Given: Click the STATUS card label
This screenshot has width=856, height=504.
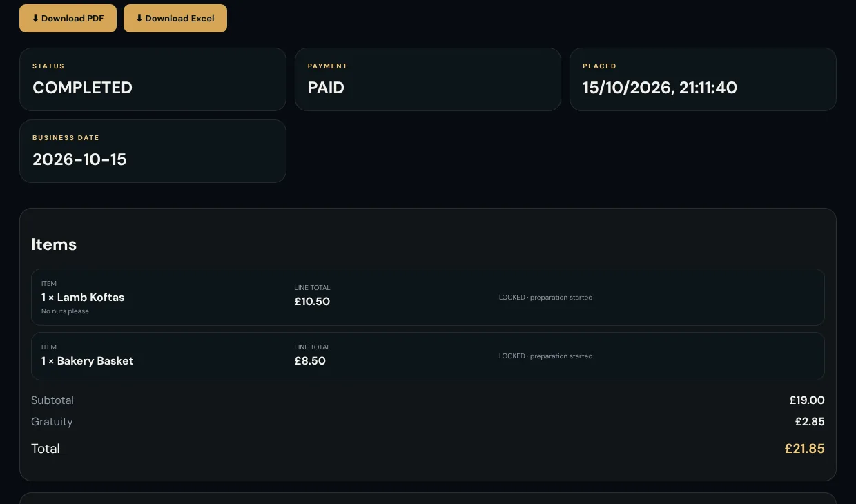Looking at the screenshot, I should pyautogui.click(x=48, y=66).
